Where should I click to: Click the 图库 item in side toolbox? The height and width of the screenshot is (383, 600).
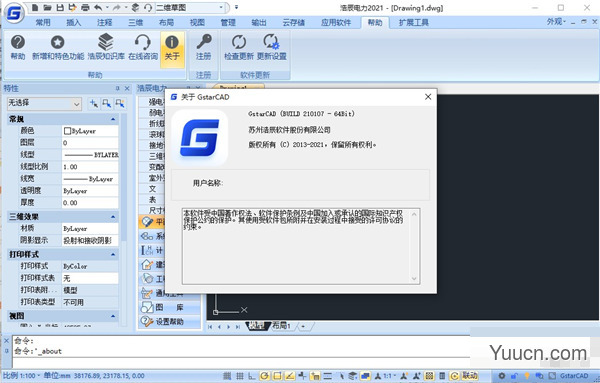coord(169,307)
